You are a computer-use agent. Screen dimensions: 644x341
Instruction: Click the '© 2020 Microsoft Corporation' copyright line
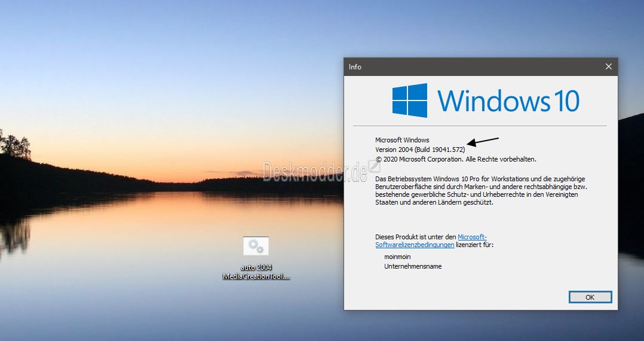point(456,159)
